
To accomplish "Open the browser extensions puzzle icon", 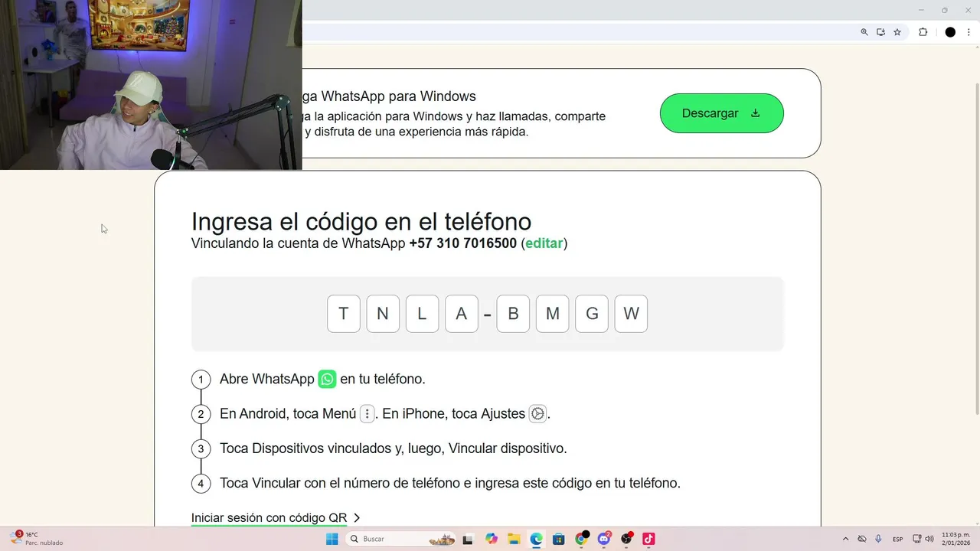I will coord(923,32).
